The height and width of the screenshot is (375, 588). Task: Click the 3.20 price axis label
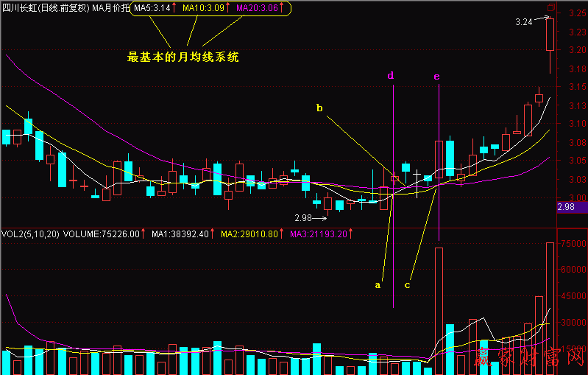(x=578, y=50)
